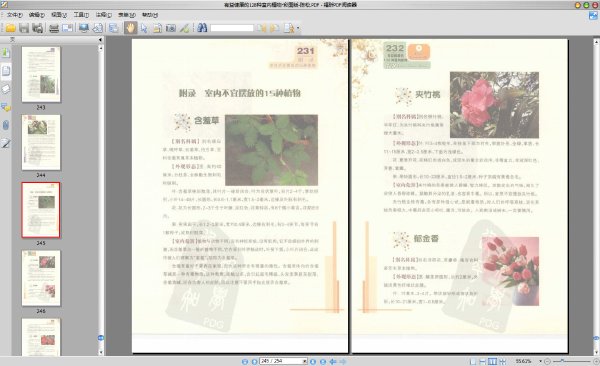Click the down arrow of the thumbnail scrollbar

[101, 352]
